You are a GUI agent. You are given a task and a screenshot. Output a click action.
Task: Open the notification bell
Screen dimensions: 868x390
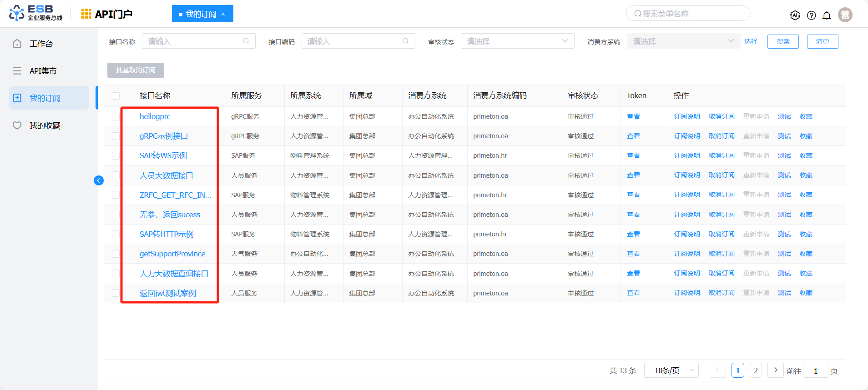click(x=827, y=15)
